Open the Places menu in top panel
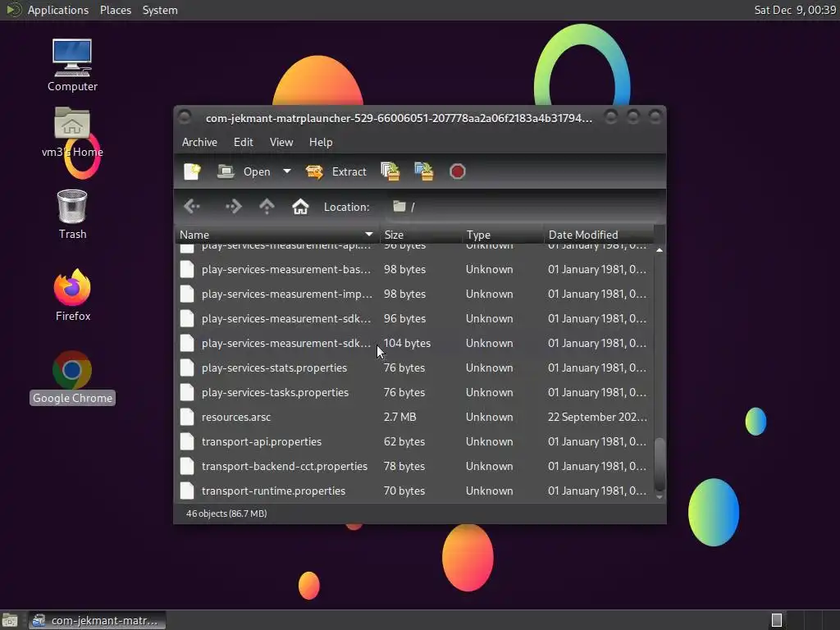This screenshot has height=630, width=840. point(115,10)
